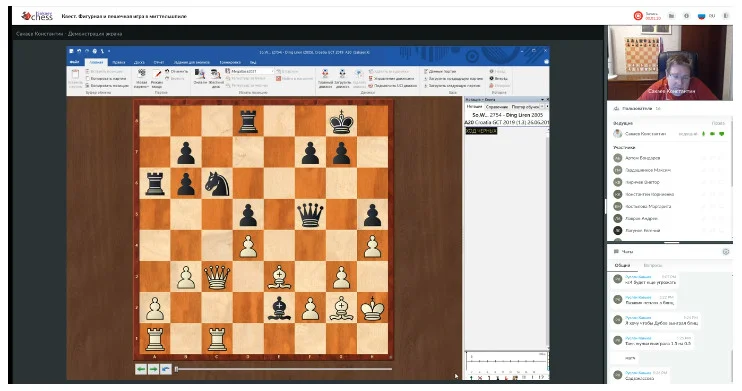Click Данные партии in the ribbon
Image resolution: width=742 pixels, height=391 pixels.
click(440, 71)
